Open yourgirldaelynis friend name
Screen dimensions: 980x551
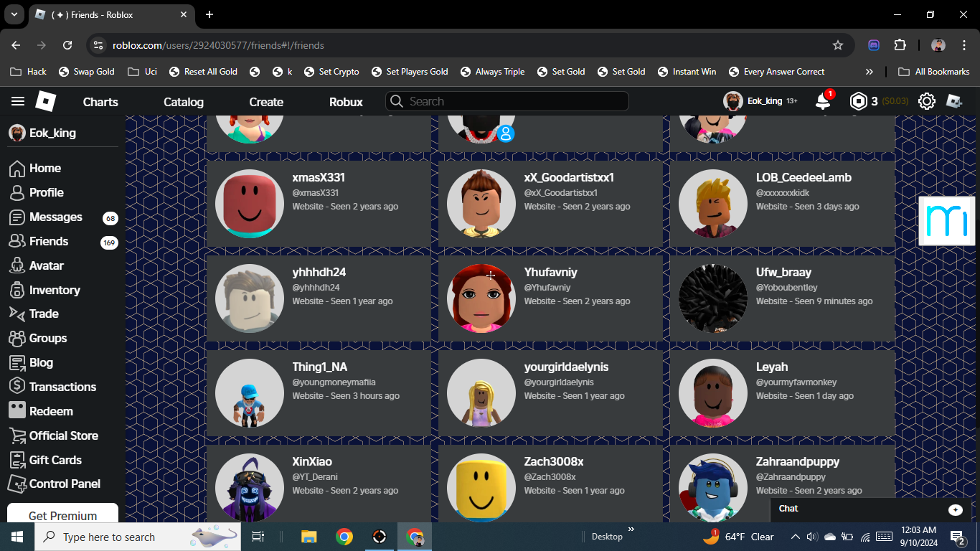click(x=566, y=367)
